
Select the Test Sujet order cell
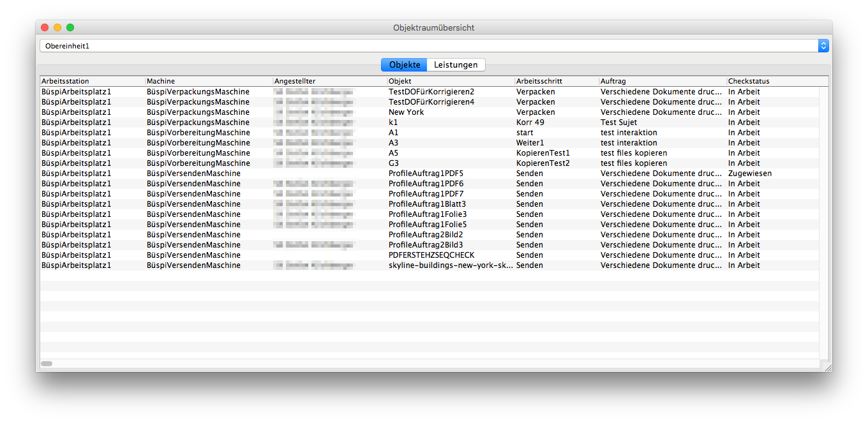(618, 122)
